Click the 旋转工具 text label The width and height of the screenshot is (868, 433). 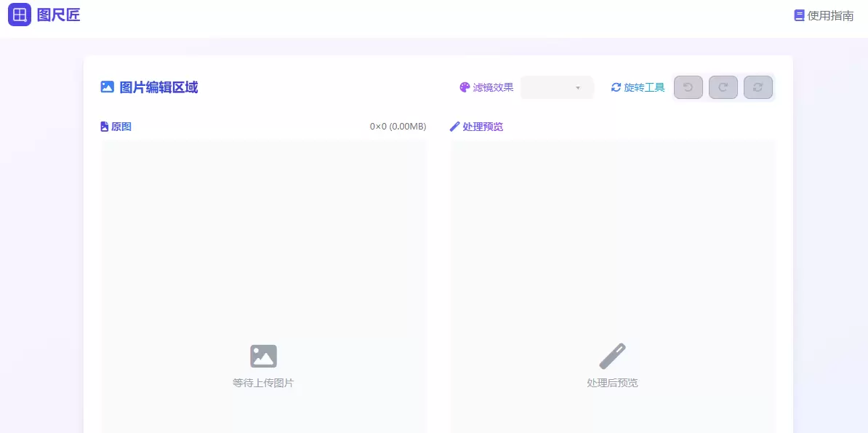[x=643, y=87]
